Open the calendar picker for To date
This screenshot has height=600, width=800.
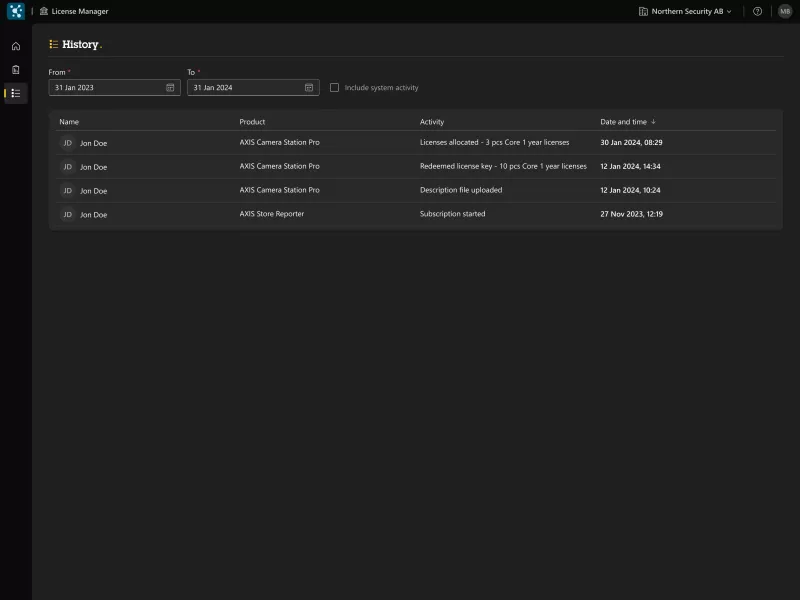[x=309, y=88]
